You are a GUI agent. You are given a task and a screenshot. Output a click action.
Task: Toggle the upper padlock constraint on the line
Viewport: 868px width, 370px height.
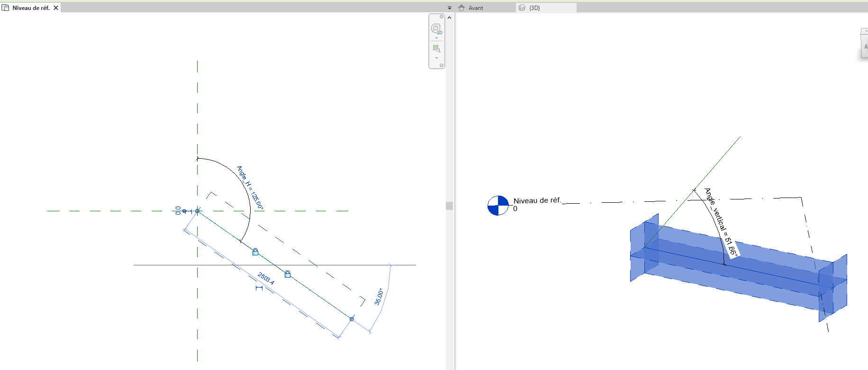255,252
